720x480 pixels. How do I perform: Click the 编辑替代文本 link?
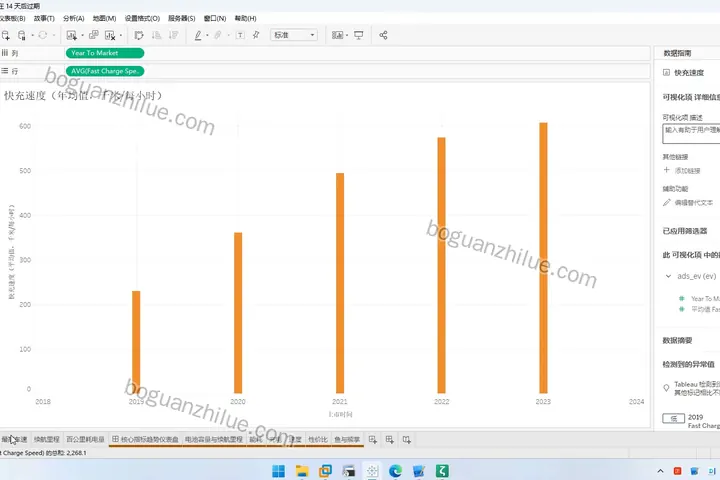(693, 203)
